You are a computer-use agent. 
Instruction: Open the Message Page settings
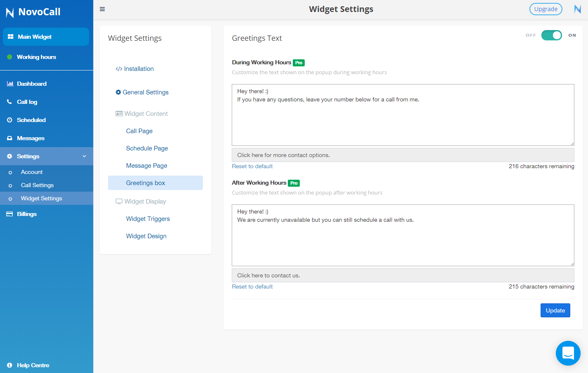[147, 166]
